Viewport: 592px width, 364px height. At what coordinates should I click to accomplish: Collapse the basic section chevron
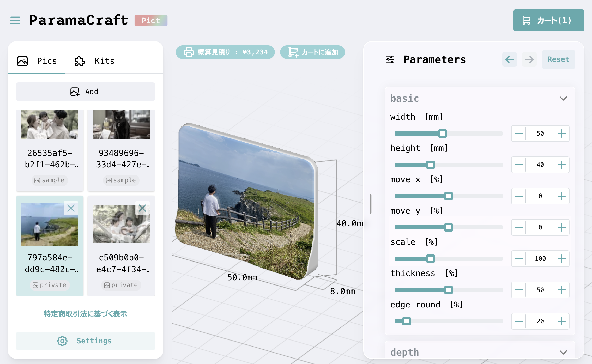pyautogui.click(x=563, y=99)
